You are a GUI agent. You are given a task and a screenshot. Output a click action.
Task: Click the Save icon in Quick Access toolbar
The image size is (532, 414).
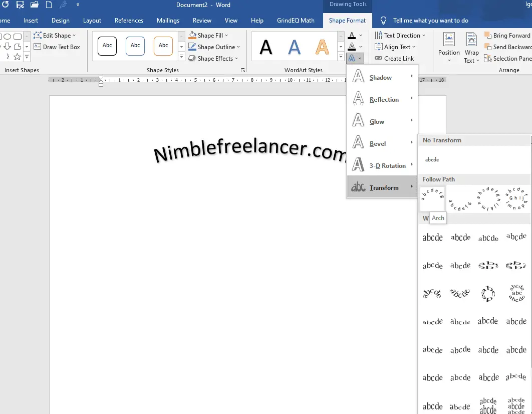[20, 5]
